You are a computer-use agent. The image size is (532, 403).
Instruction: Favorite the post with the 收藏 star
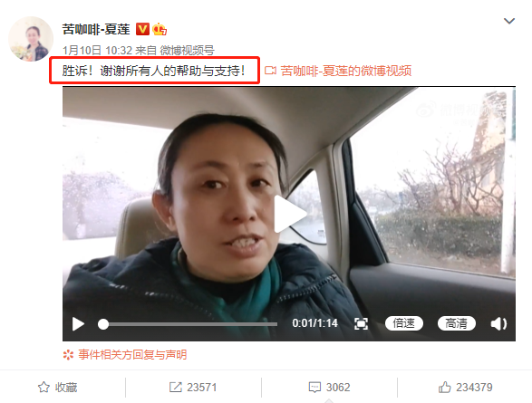pyautogui.click(x=57, y=387)
